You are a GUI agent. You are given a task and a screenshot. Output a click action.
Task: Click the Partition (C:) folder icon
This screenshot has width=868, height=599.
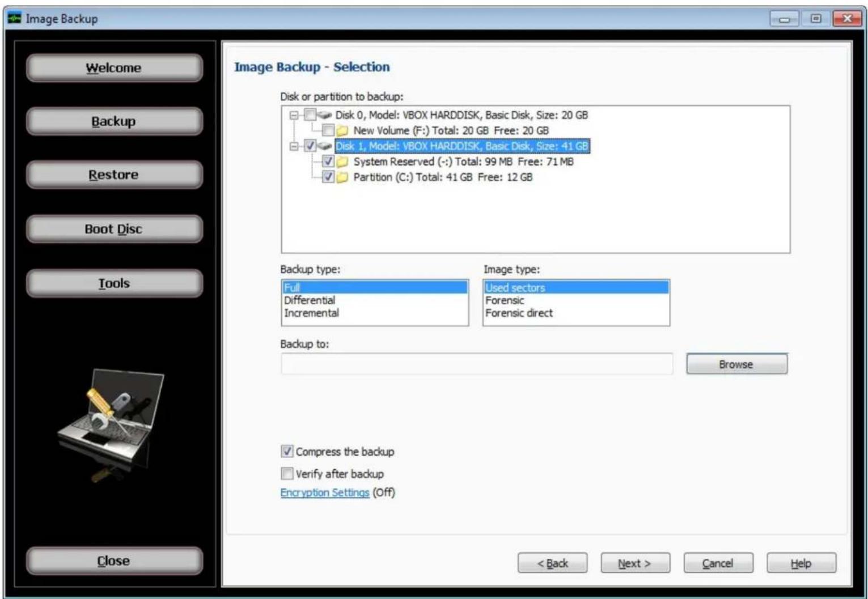[342, 177]
